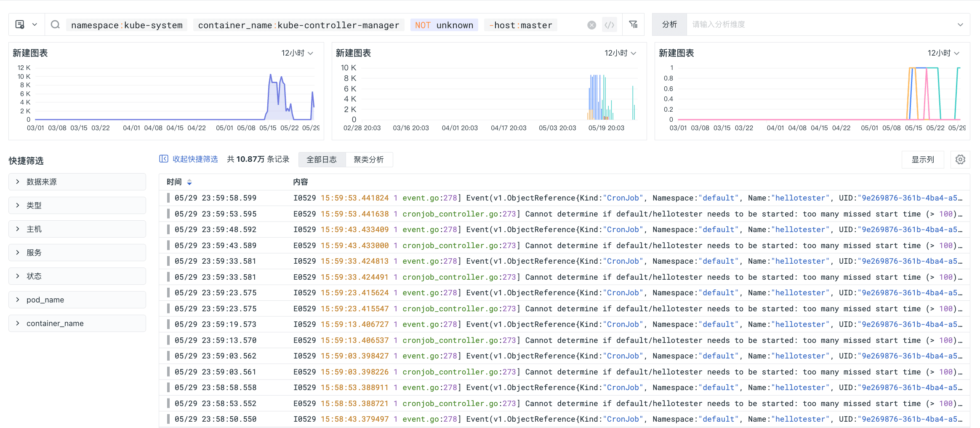This screenshot has width=980, height=428.
Task: Click the 分析 label button
Action: (669, 24)
